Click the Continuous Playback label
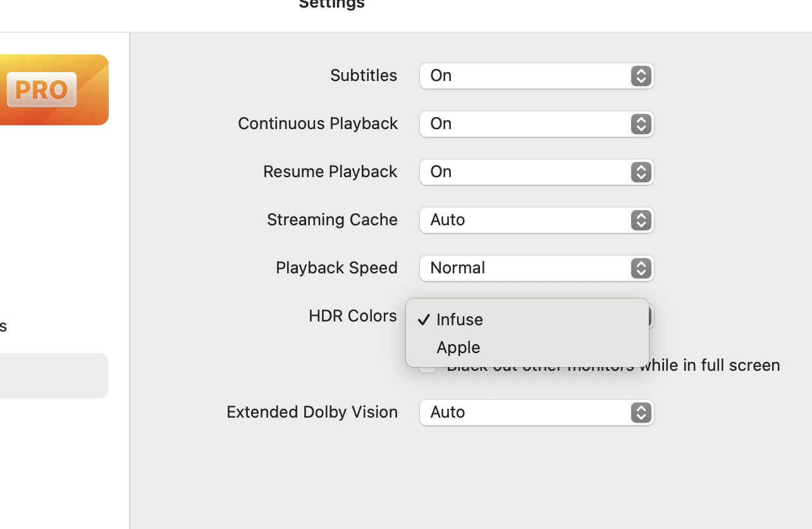Screen dimensions: 812x529 317,123
